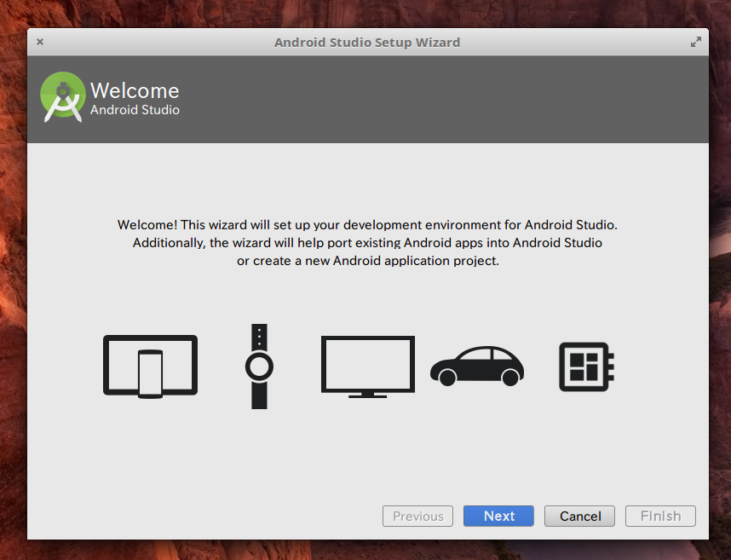The width and height of the screenshot is (731, 560).
Task: Click the 'Additionally, the wizard will help' line
Action: point(367,243)
